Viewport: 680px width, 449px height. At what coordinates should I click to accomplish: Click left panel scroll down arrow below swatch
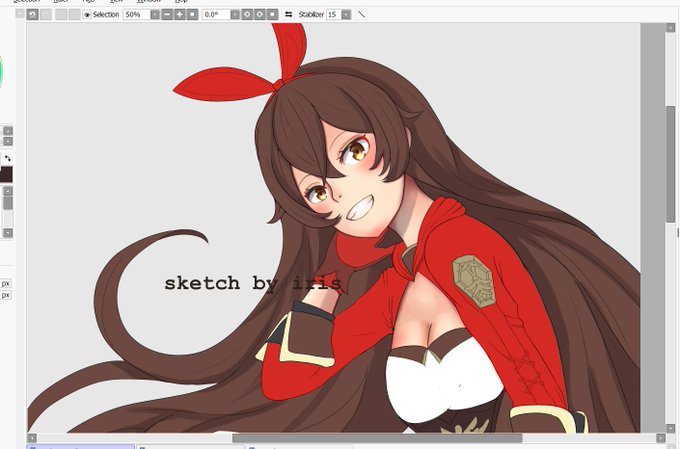8,233
